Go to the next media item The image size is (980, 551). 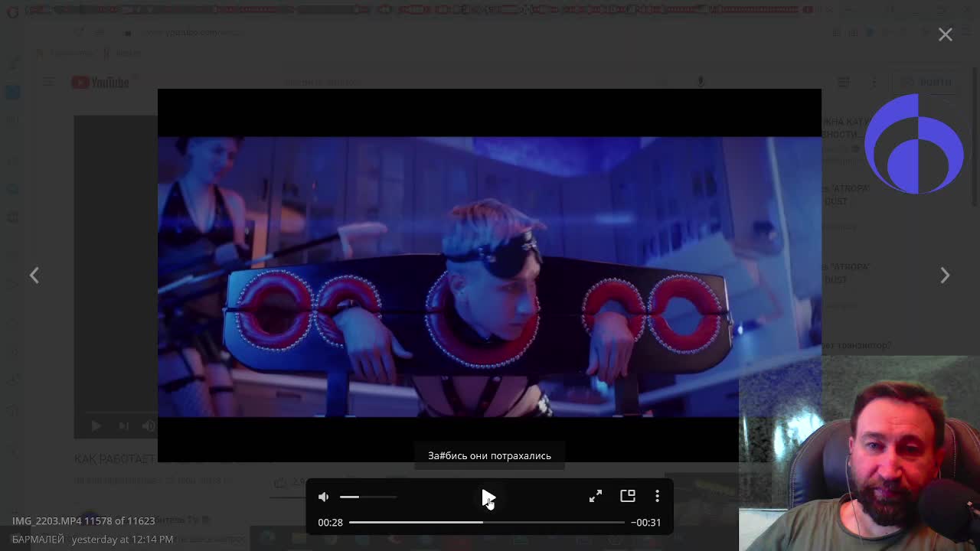pyautogui.click(x=945, y=275)
